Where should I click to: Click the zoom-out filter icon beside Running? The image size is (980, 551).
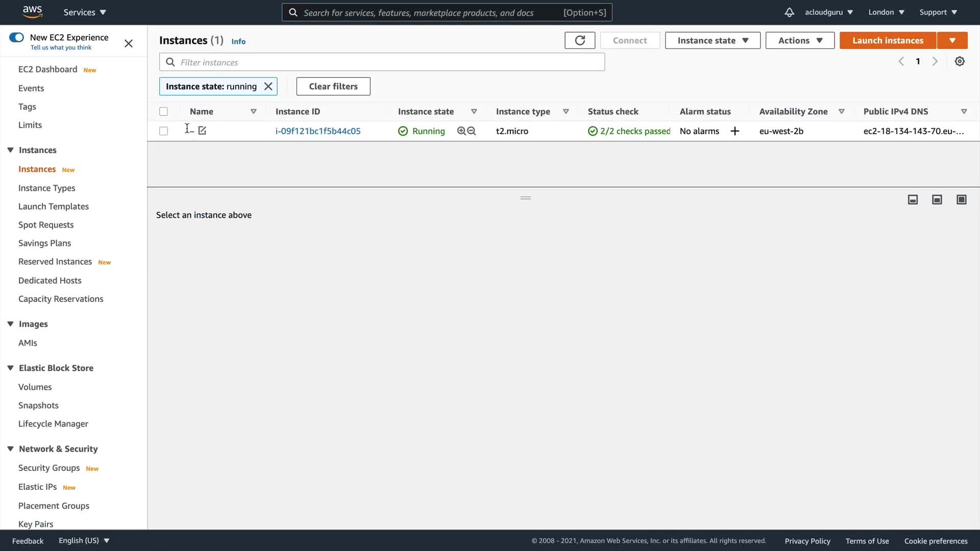tap(472, 131)
